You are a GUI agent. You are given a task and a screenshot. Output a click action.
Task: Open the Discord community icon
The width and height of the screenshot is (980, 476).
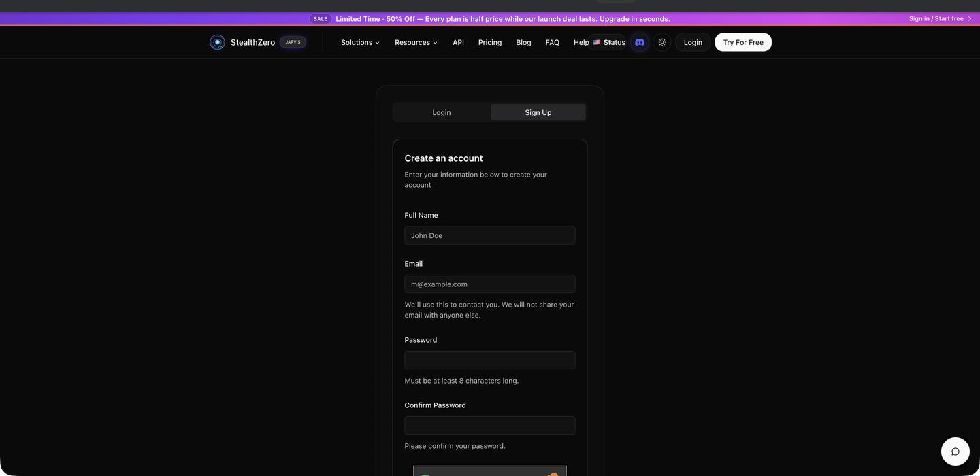pos(640,42)
